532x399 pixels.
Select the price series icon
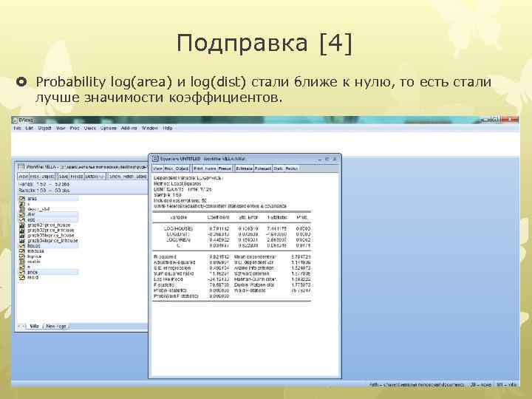click(x=22, y=272)
